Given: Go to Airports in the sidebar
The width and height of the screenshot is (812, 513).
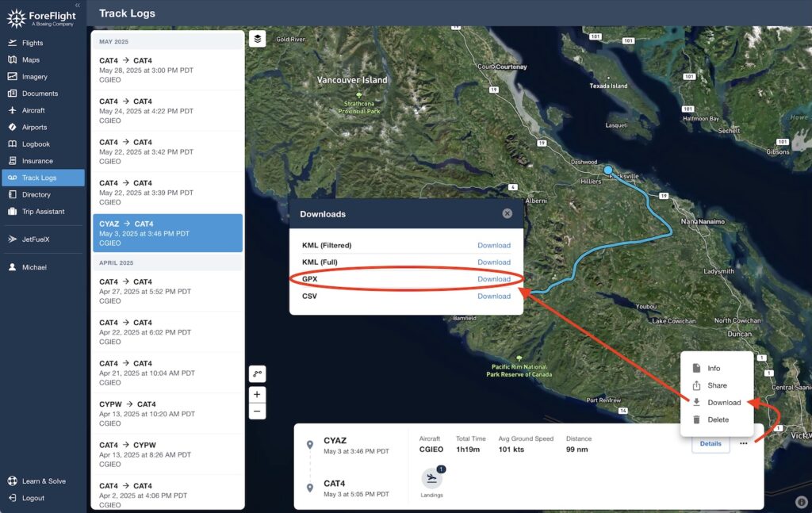Looking at the screenshot, I should 34,127.
